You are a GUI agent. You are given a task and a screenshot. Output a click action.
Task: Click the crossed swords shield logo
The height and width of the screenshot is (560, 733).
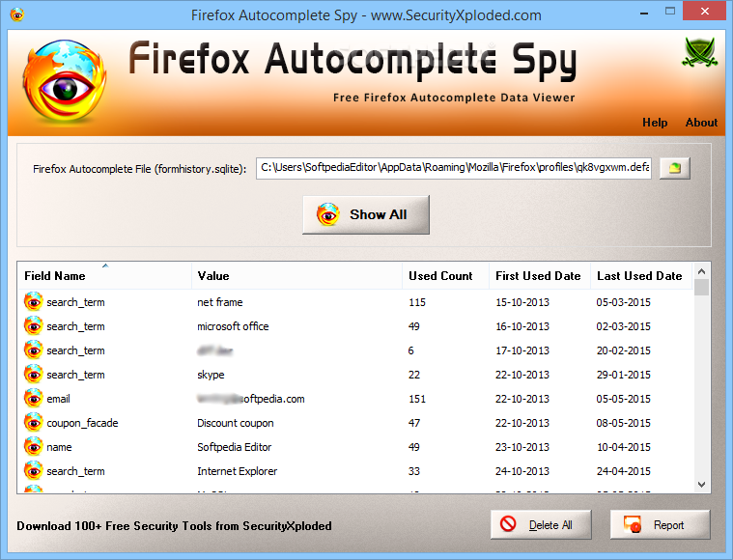click(700, 52)
